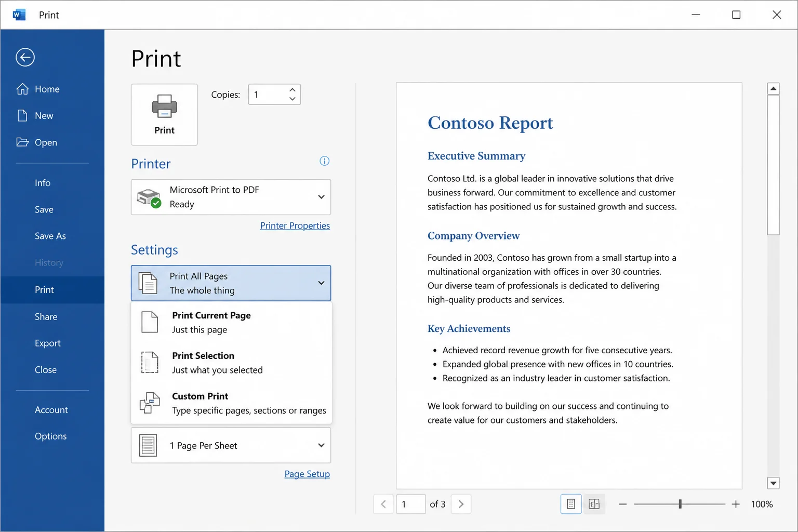Viewport: 798px width, 532px height.
Task: Click the Print item in sidebar
Action: coord(52,290)
